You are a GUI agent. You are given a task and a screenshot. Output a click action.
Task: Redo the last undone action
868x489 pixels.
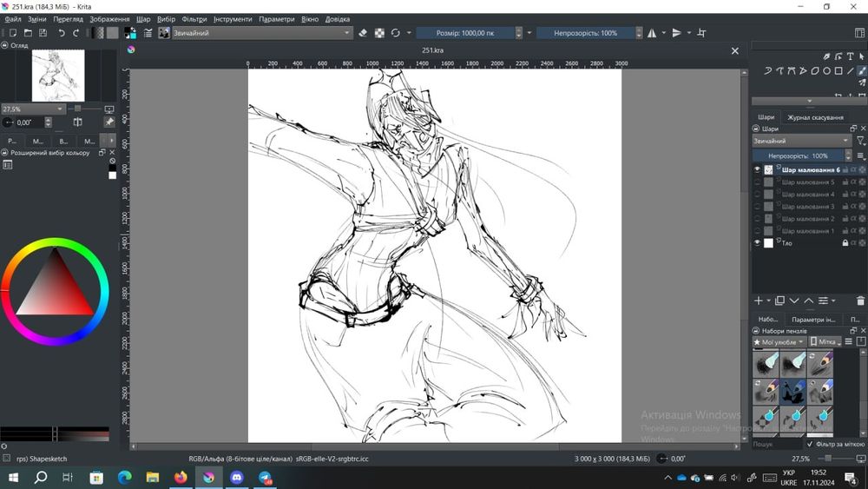coord(76,33)
